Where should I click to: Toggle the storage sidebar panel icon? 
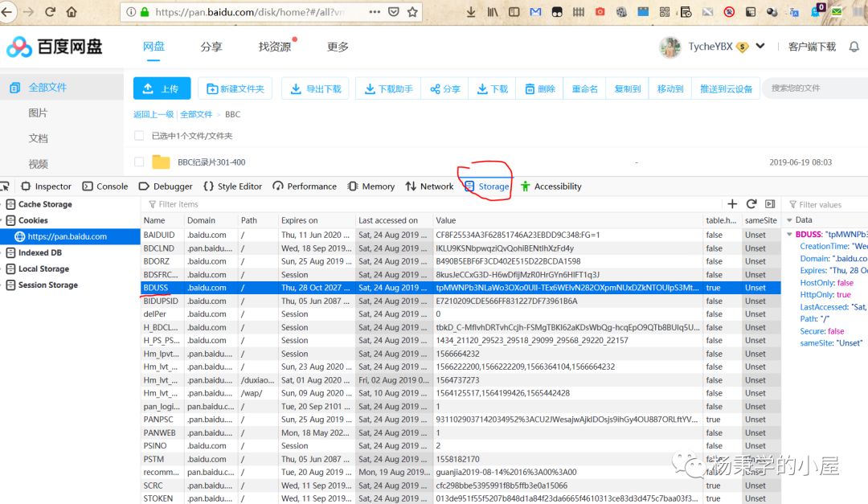770,204
